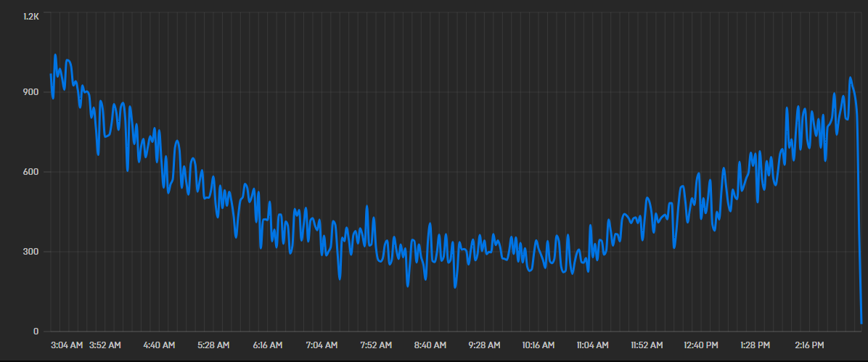The image size is (868, 362).
Task: Click the 7:52 AM time axis label
Action: coord(376,345)
